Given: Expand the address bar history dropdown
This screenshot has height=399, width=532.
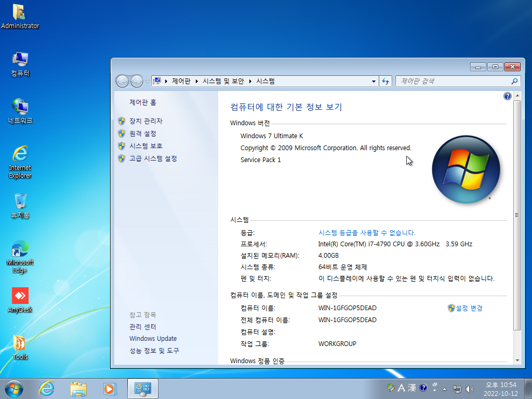Looking at the screenshot, I should click(374, 81).
